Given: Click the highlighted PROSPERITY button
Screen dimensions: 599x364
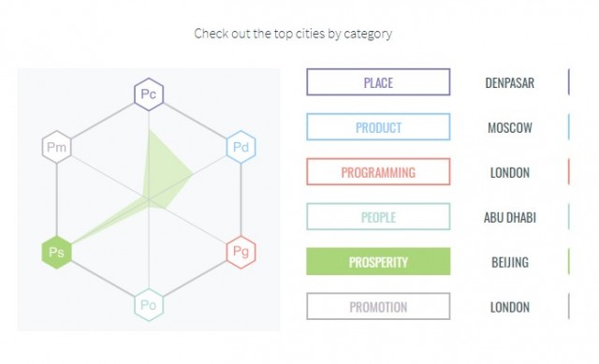Looking at the screenshot, I should click(378, 262).
